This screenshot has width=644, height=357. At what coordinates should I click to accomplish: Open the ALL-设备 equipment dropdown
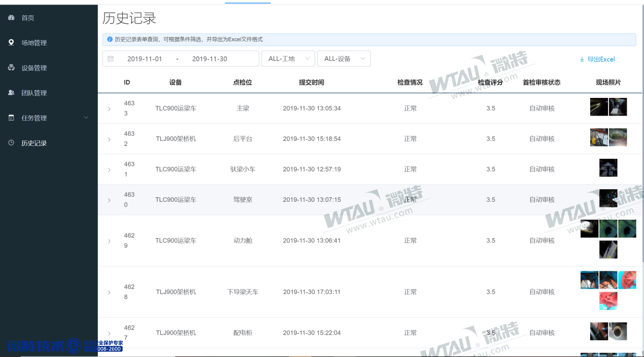(344, 59)
